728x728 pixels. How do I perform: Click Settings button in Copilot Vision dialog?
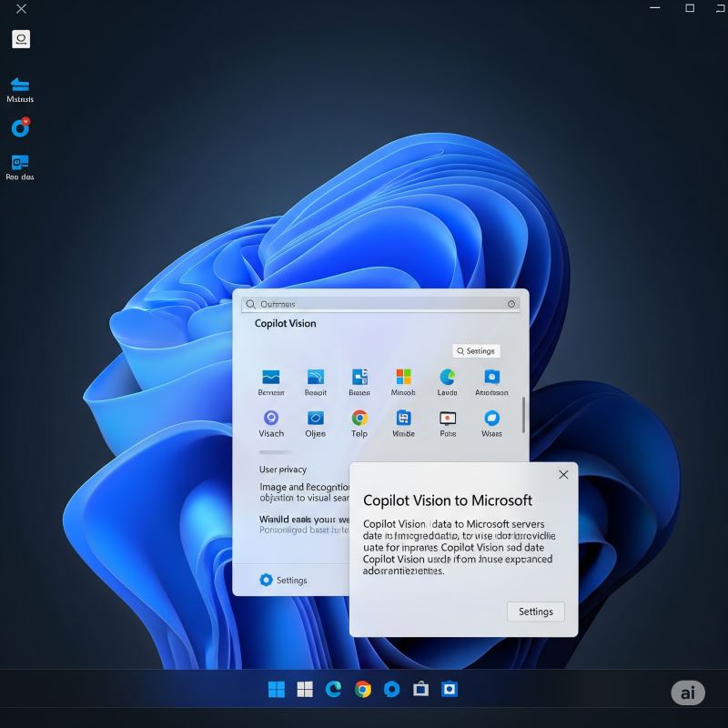[535, 612]
